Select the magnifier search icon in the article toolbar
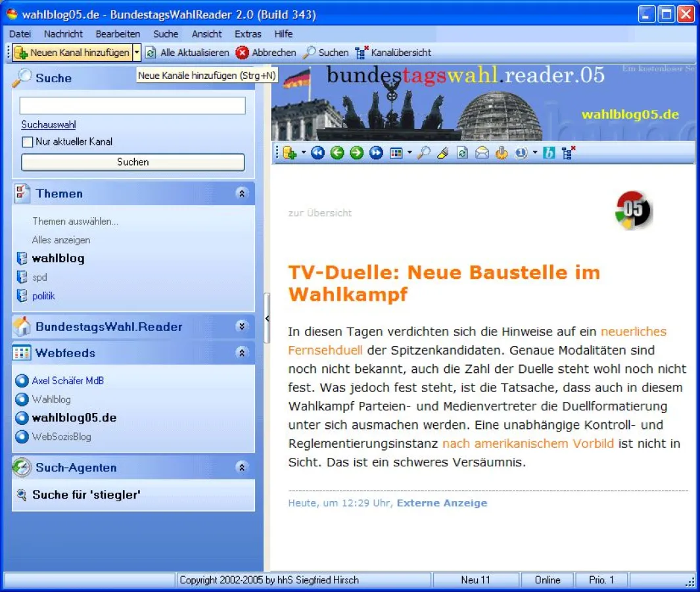The height and width of the screenshot is (592, 700). tap(423, 152)
